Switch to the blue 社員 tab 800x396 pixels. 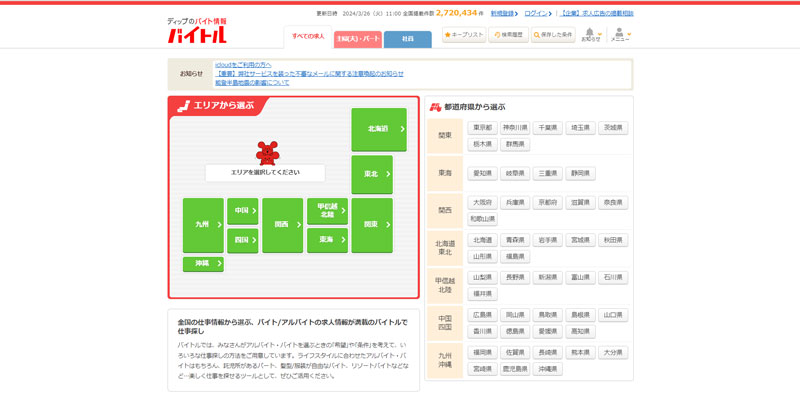(x=408, y=39)
